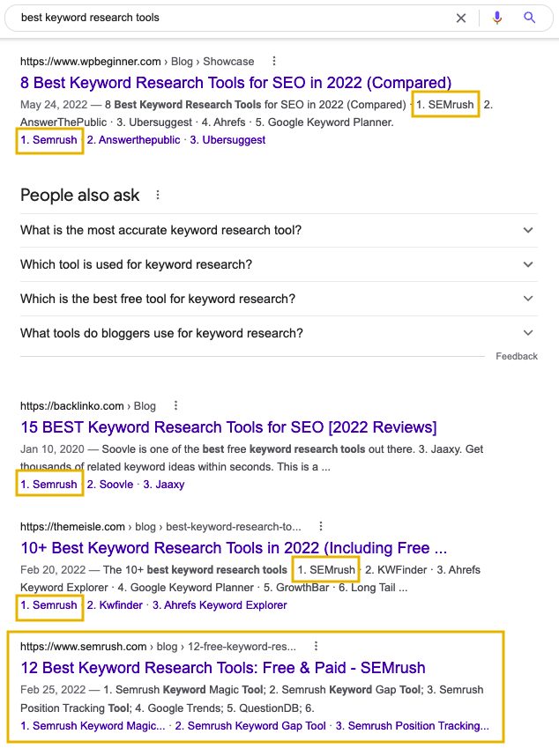Open options menu beside People also ask
Viewport: 559px width, 756px height.
pyautogui.click(x=158, y=196)
